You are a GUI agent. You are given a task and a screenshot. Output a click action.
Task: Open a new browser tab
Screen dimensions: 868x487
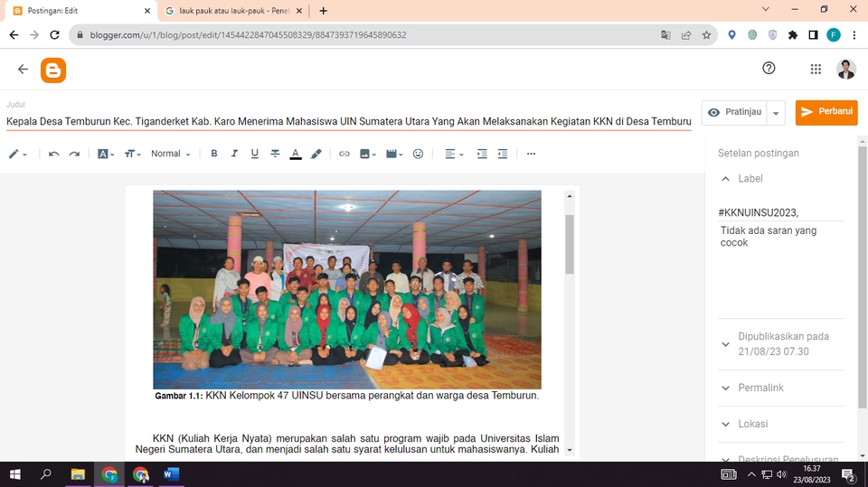point(324,11)
